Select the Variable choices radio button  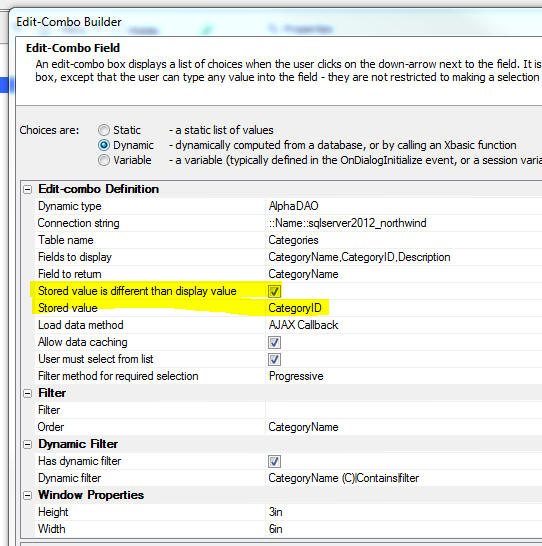click(x=104, y=161)
